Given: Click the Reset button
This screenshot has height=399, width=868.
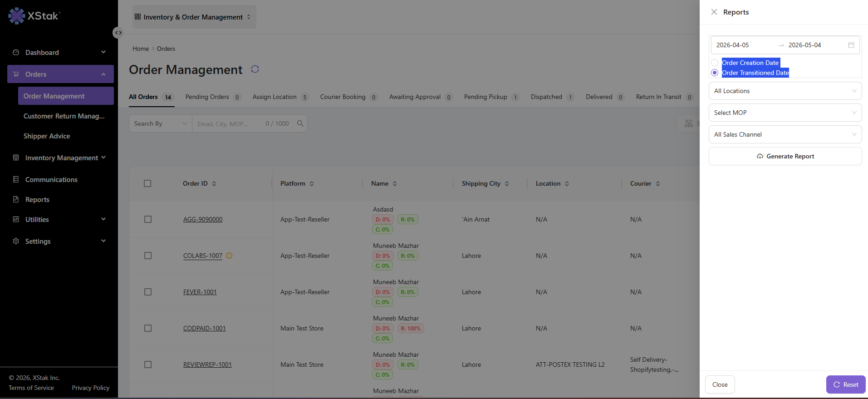Looking at the screenshot, I should 846,384.
